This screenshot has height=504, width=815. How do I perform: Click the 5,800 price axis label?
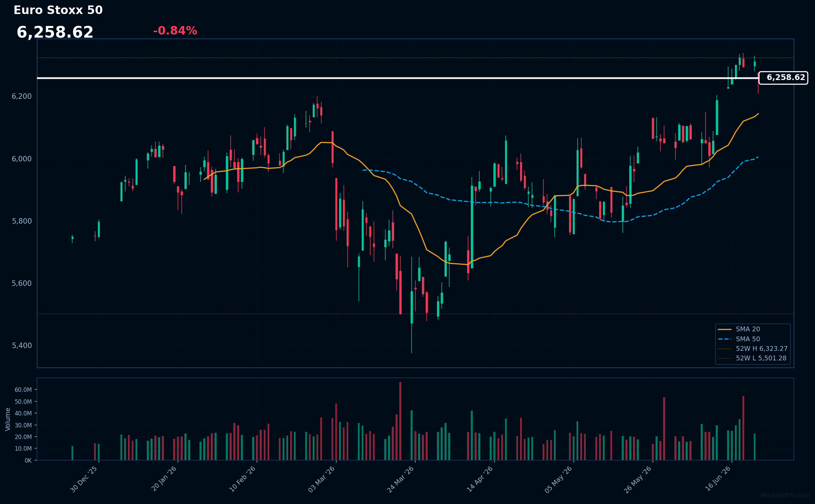pos(22,221)
